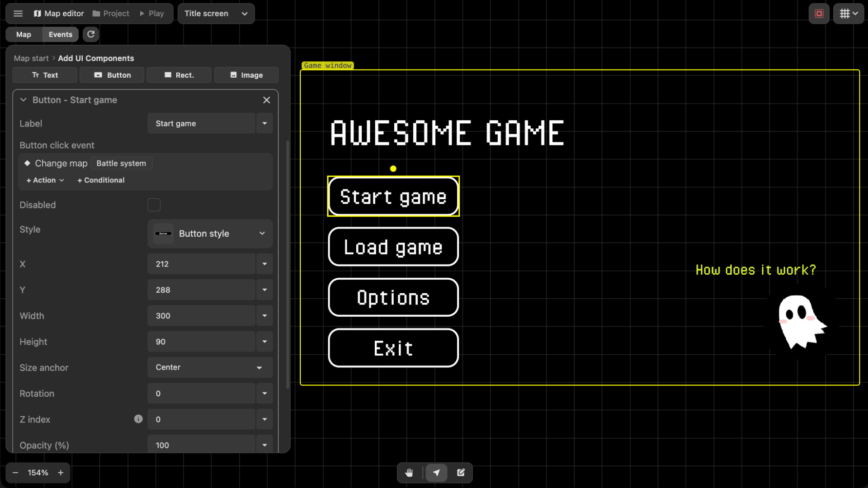The image size is (868, 488).
Task: Open the Width value dropdown arrow
Action: pyautogui.click(x=264, y=316)
